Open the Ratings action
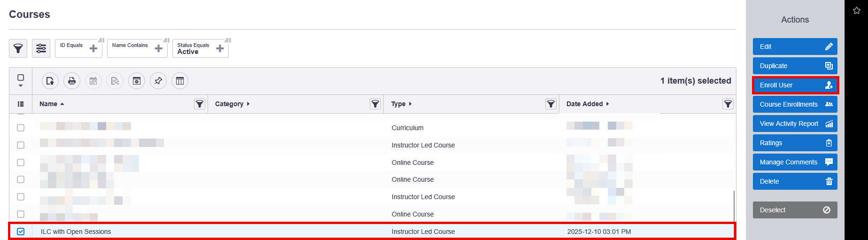The height and width of the screenshot is (240, 868). 795,143
